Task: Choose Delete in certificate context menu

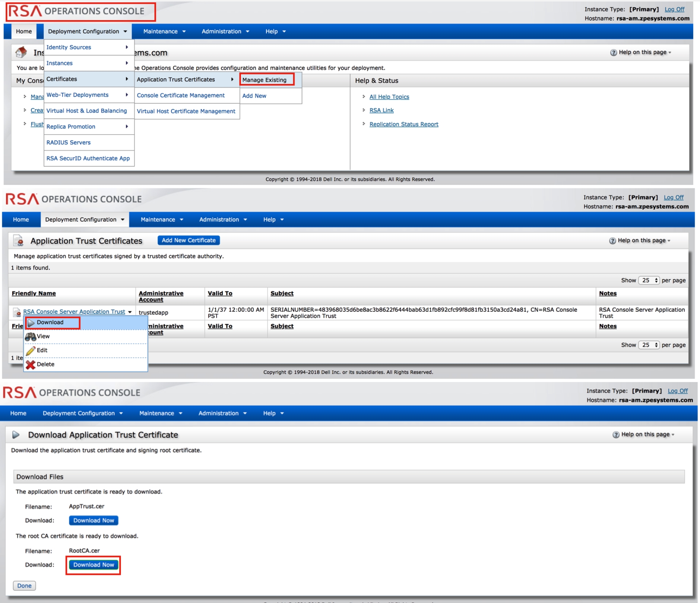Action: (86, 365)
